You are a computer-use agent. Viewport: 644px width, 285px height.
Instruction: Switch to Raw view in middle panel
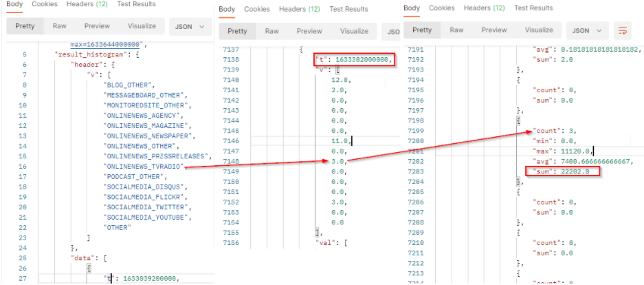tap(272, 31)
